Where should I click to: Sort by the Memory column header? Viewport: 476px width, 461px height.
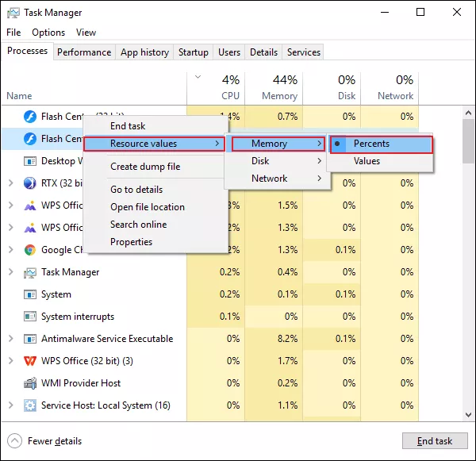[274, 88]
